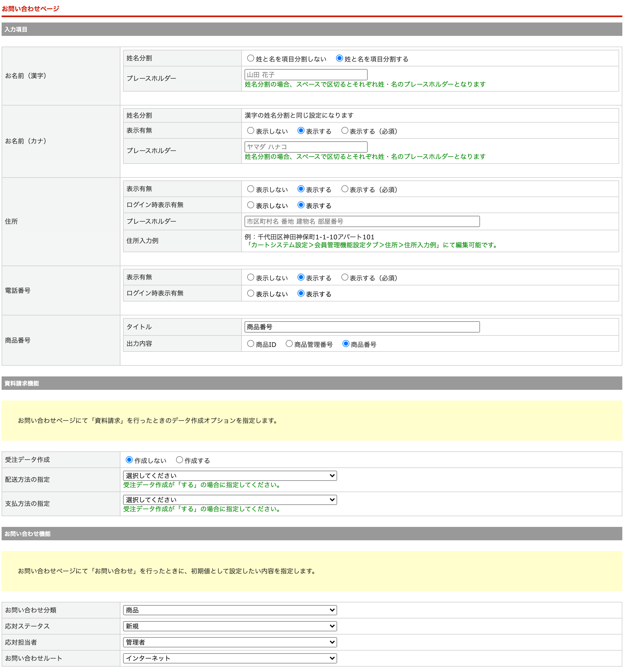The height and width of the screenshot is (672, 625).
Task: Select 作成する for 受注データ作成
Action: point(179,460)
